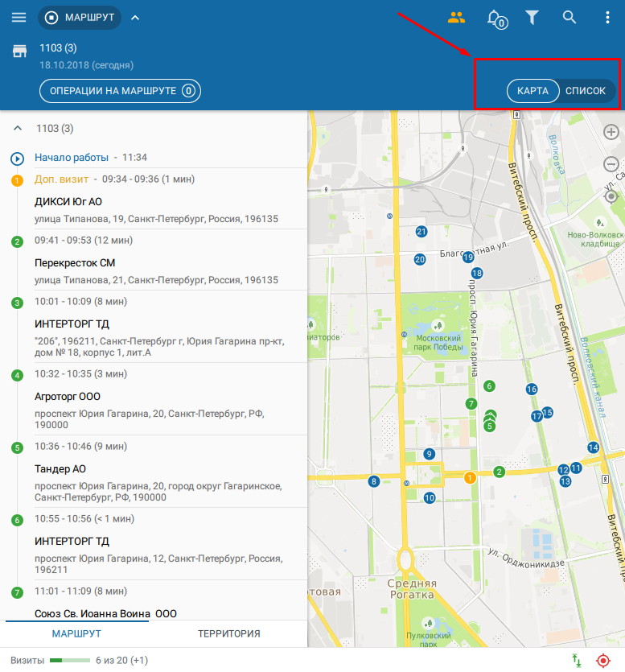Click map pin 16

[532, 390]
